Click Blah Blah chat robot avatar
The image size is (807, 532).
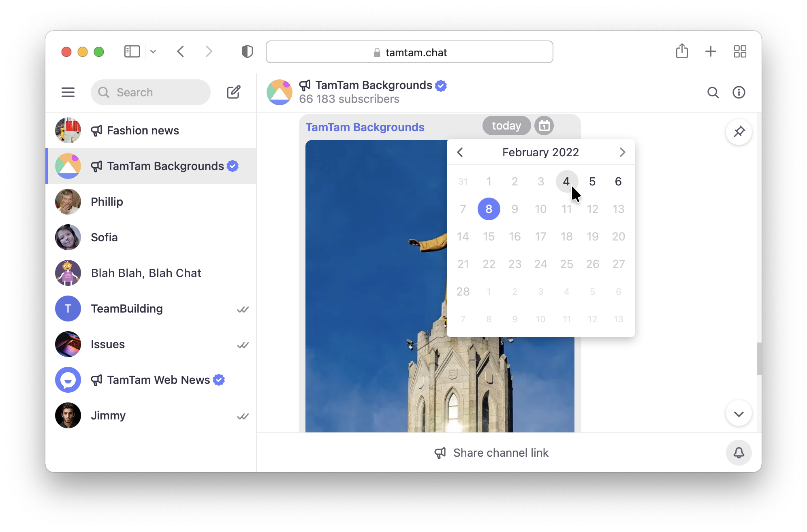point(68,273)
